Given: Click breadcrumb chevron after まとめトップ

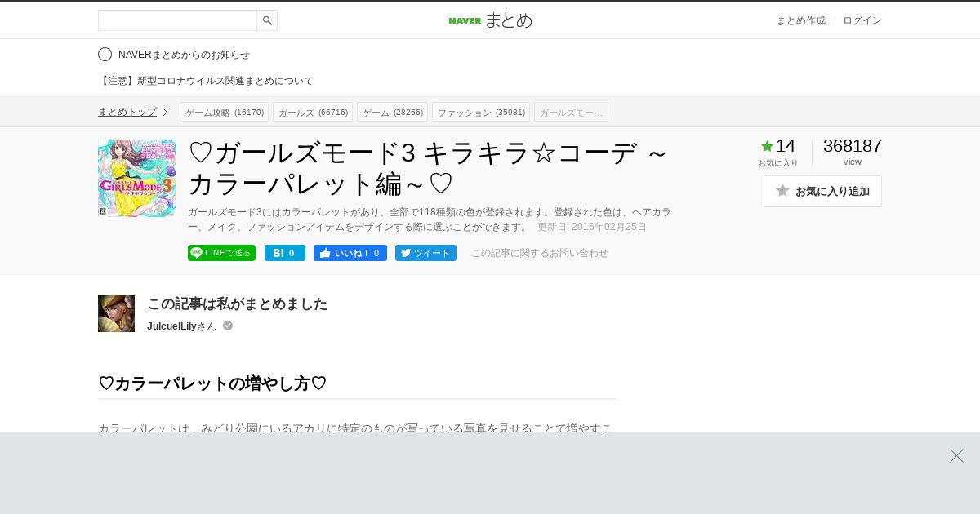Looking at the screenshot, I should click(x=165, y=112).
